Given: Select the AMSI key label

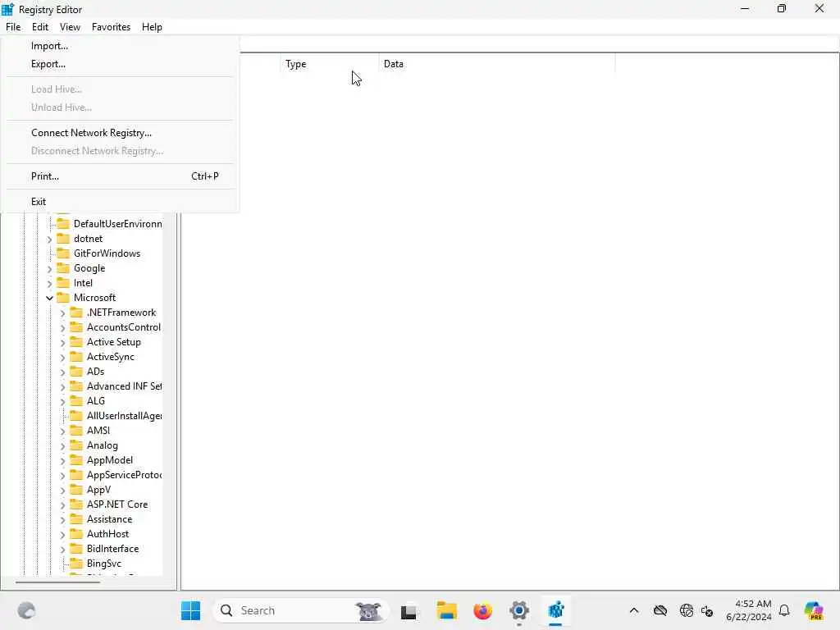Looking at the screenshot, I should [x=98, y=431].
